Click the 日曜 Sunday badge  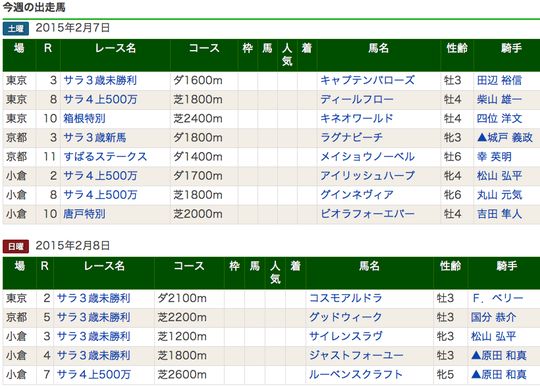(x=16, y=246)
